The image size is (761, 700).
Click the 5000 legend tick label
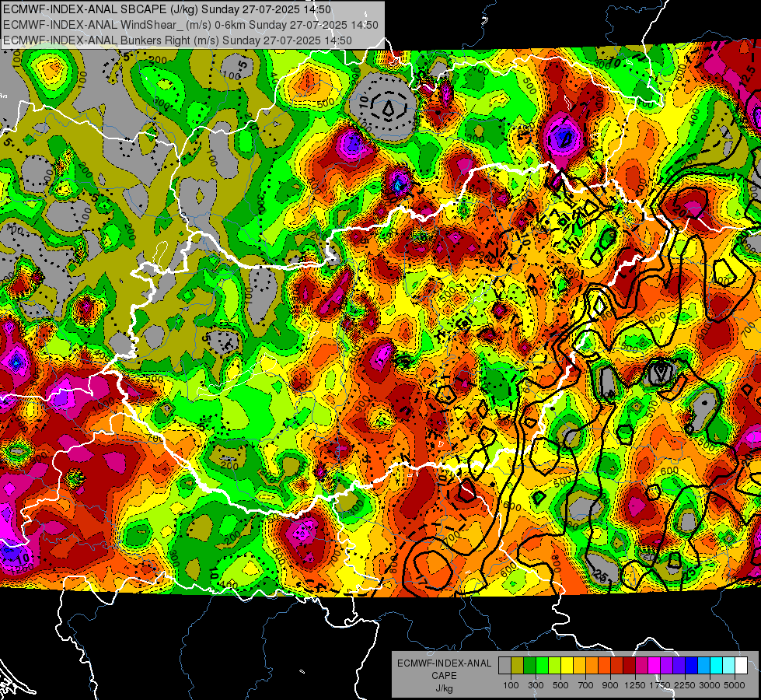tap(735, 685)
